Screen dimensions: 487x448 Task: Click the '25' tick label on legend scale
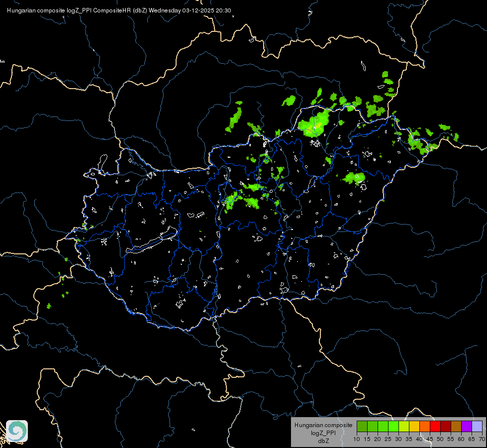pos(388,440)
